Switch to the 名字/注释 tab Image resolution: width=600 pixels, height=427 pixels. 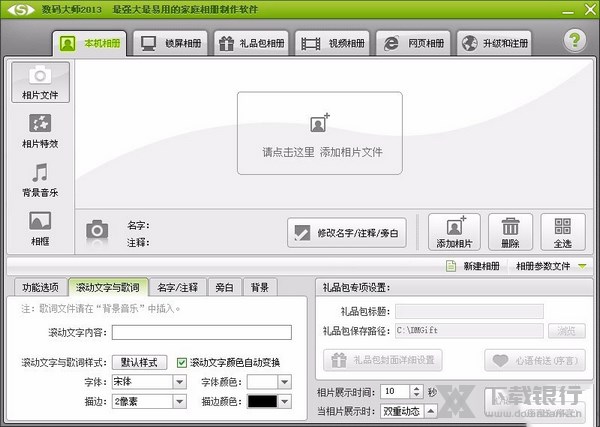pyautogui.click(x=178, y=287)
